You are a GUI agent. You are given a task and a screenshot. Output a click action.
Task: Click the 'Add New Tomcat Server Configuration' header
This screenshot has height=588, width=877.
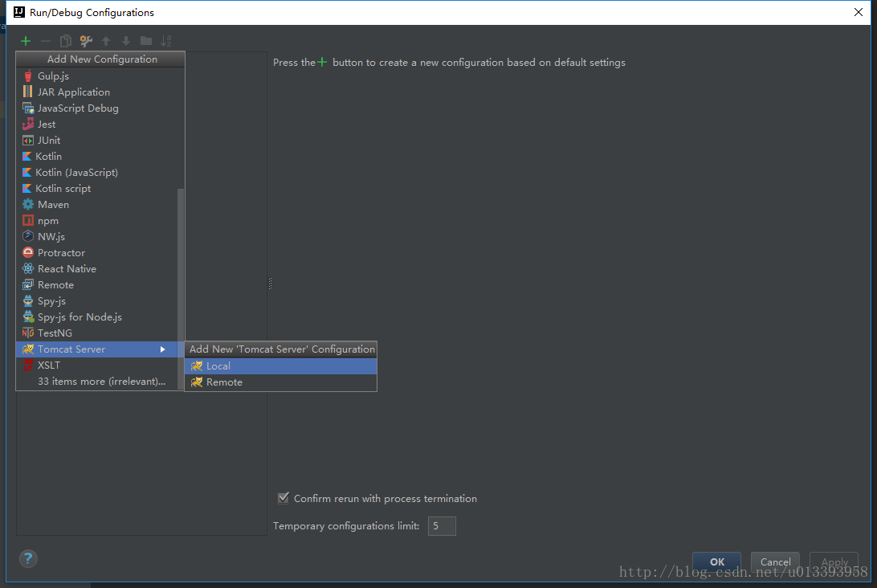pos(281,349)
